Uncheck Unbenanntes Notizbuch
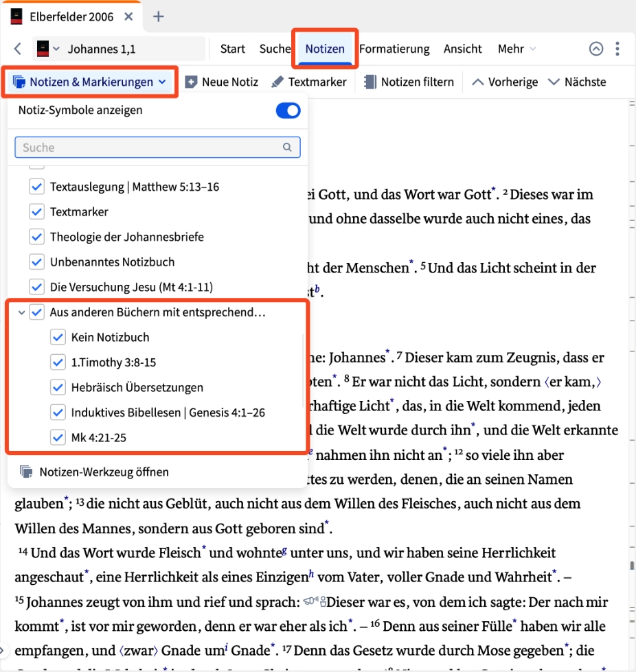The width and height of the screenshot is (636, 672). click(37, 262)
